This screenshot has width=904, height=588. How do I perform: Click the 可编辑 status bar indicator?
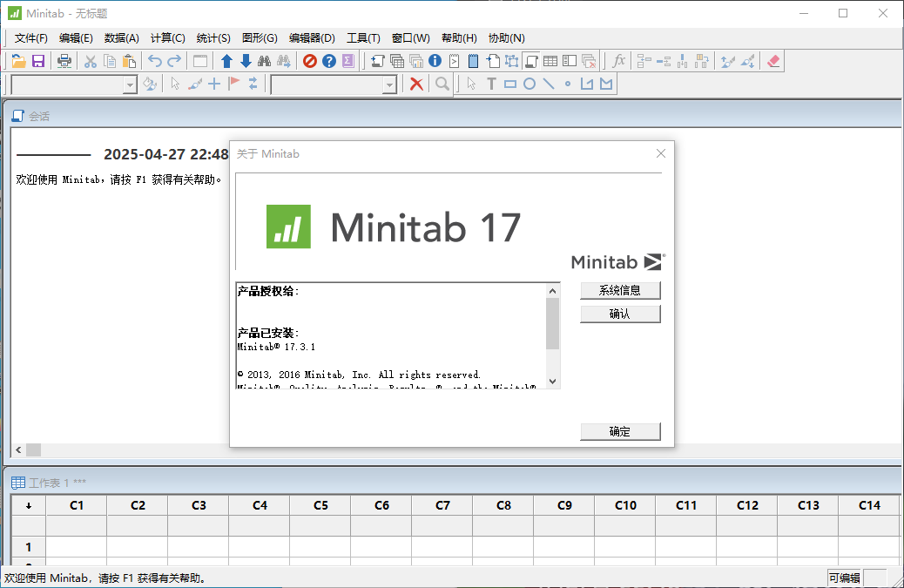[845, 578]
